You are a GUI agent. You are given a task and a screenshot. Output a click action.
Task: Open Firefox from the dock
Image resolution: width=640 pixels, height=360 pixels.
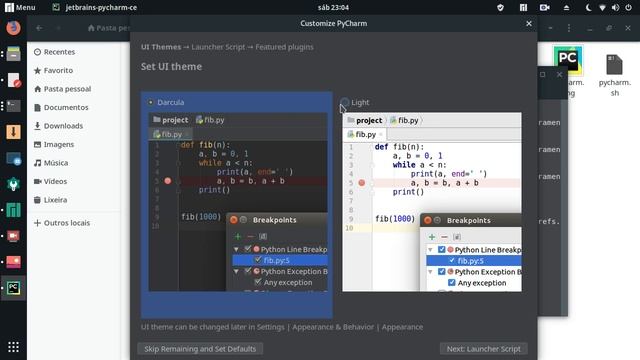pyautogui.click(x=13, y=28)
